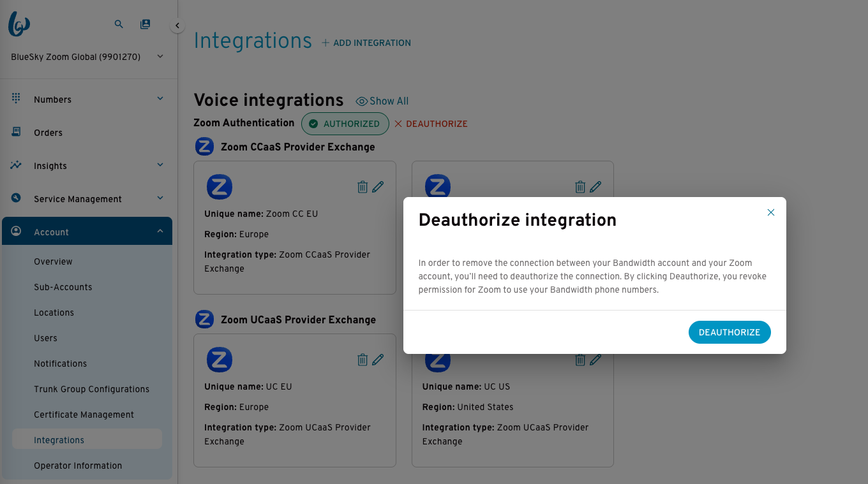Click the Zoom CCaaS Provider Exchange heading

[x=298, y=147]
